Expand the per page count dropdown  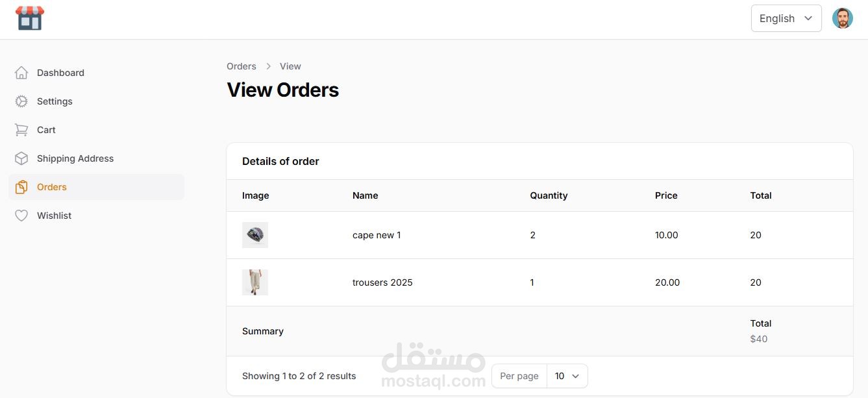pos(567,376)
